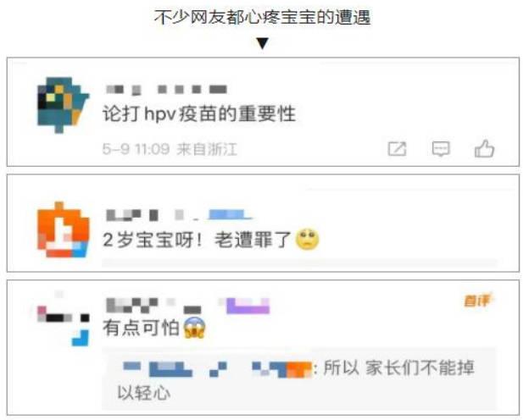The image size is (529, 420).
Task: Like the hpv vaccine comment with thumbs-up
Action: (484, 149)
